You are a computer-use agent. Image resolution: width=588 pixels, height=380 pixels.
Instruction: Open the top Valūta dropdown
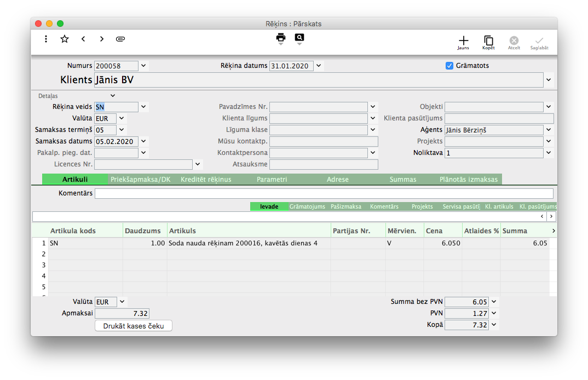122,118
